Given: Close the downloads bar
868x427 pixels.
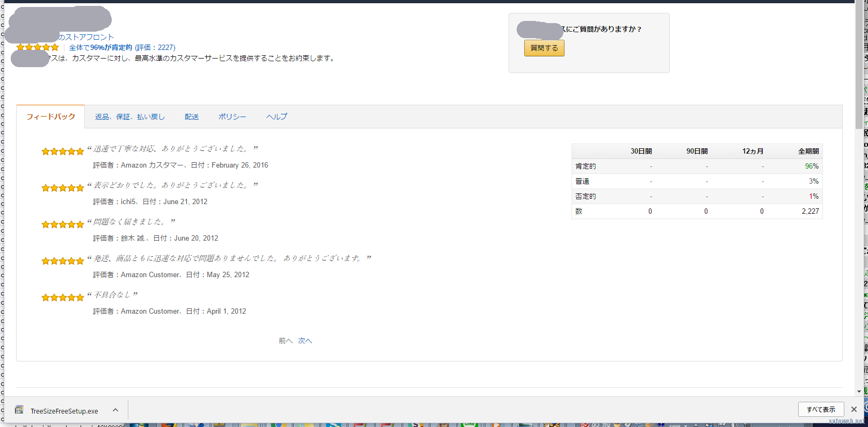Looking at the screenshot, I should (x=854, y=409).
